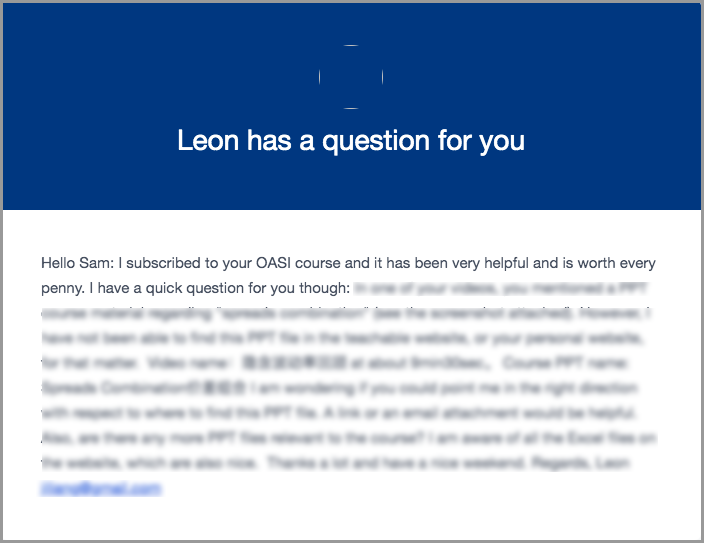The image size is (704, 543).
Task: Click the right tick of the logo placeholder
Action: [383, 77]
